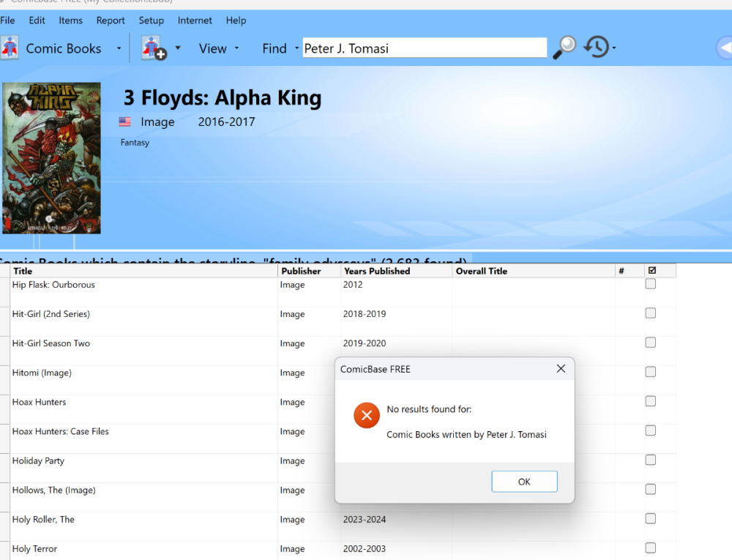Click the magnifying glass search icon
Screen dimensions: 732x560
coord(564,48)
